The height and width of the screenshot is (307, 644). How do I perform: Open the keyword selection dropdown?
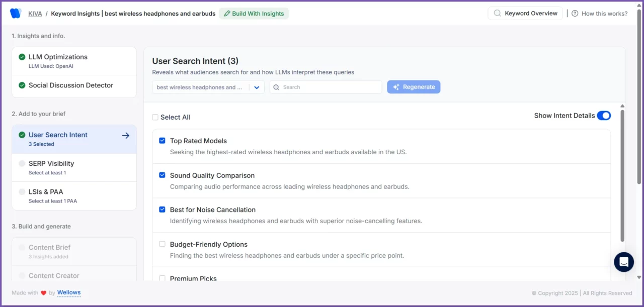tap(257, 87)
